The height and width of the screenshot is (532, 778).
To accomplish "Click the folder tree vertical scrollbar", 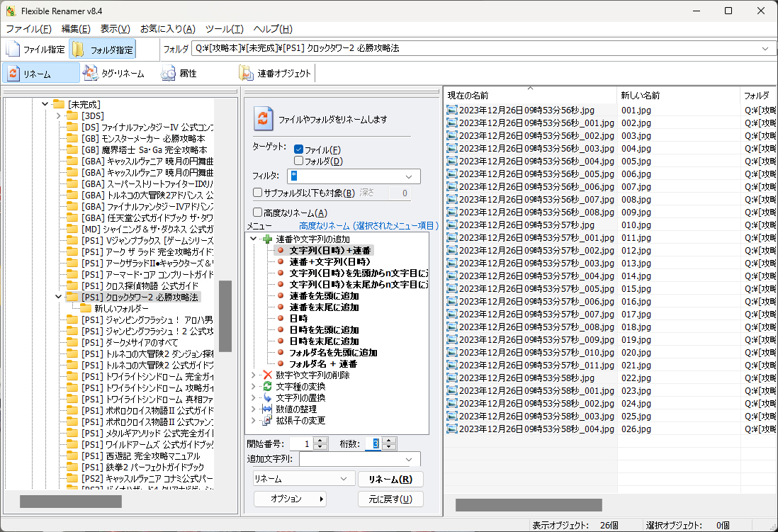I will tap(225, 316).
